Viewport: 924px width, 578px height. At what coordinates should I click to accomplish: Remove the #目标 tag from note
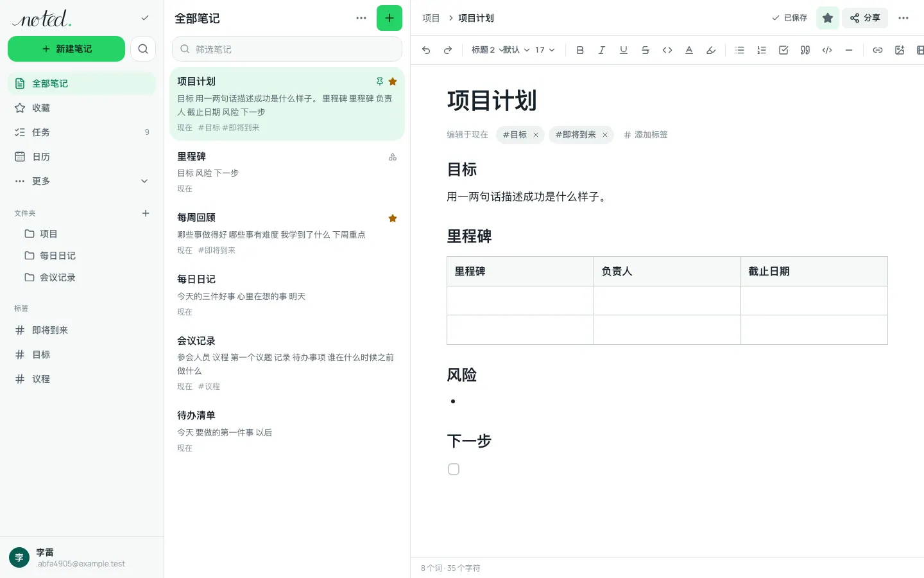pyautogui.click(x=536, y=135)
